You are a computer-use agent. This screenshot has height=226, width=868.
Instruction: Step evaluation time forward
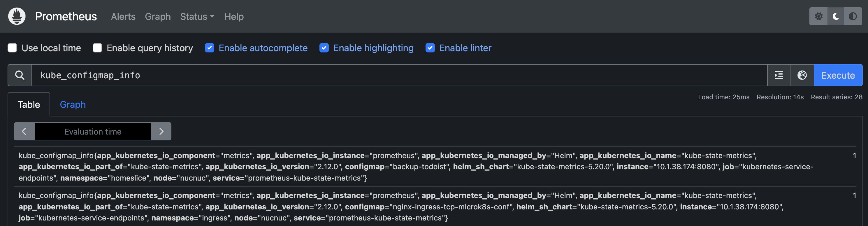(x=161, y=131)
